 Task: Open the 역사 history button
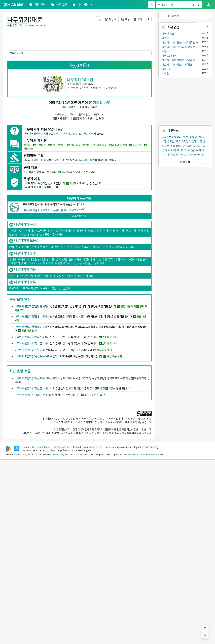(x=138, y=19)
